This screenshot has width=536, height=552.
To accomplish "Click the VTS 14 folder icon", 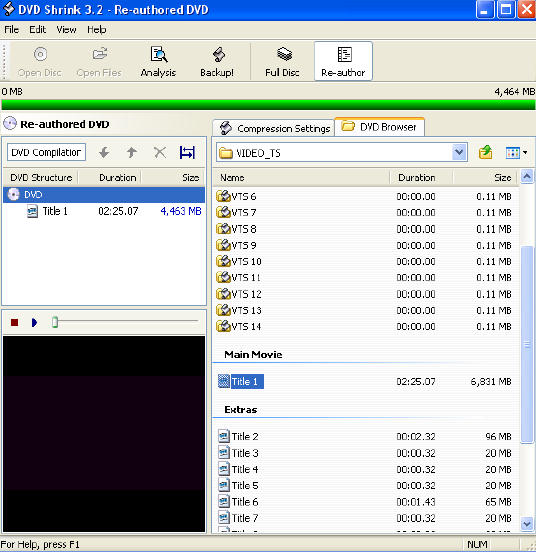I will [x=223, y=326].
